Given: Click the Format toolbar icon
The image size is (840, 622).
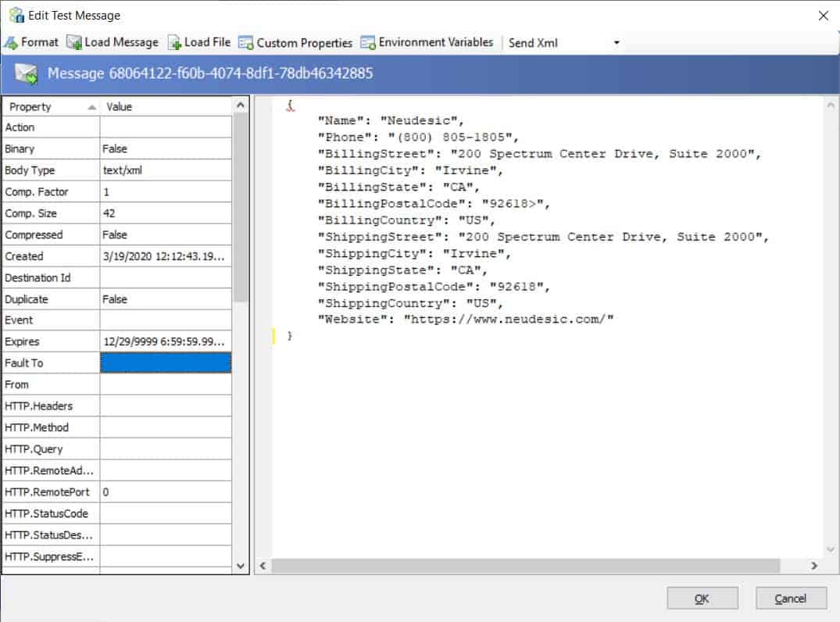Looking at the screenshot, I should 11,42.
